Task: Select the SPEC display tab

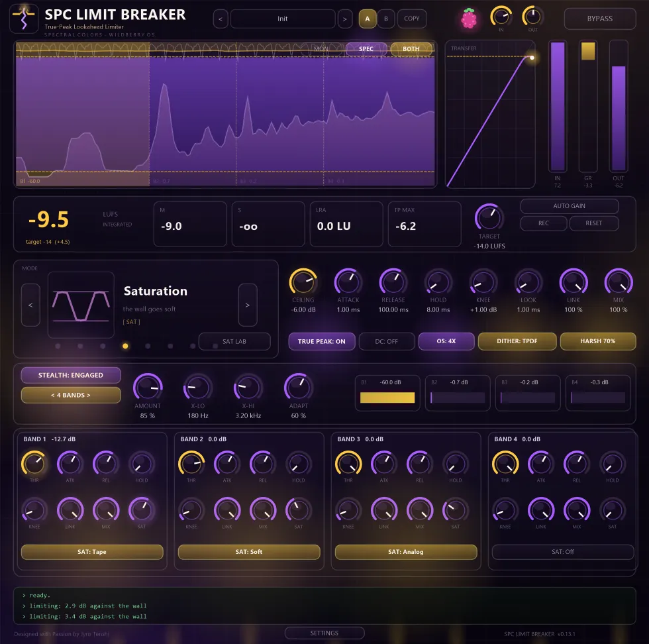Action: [366, 49]
